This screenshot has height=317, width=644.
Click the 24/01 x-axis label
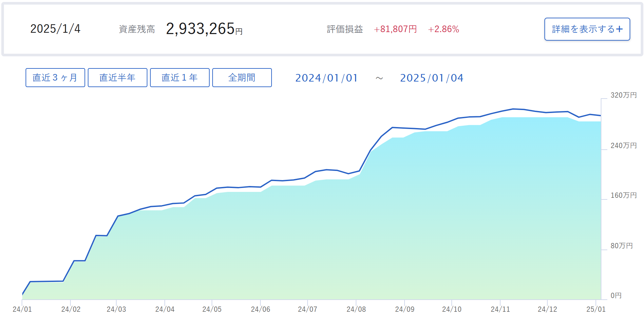22,309
